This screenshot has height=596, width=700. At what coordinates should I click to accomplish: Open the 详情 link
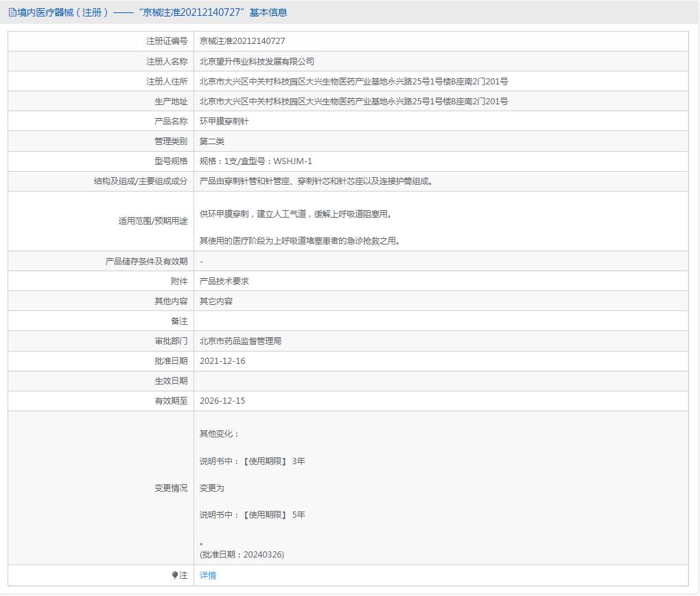pyautogui.click(x=208, y=575)
